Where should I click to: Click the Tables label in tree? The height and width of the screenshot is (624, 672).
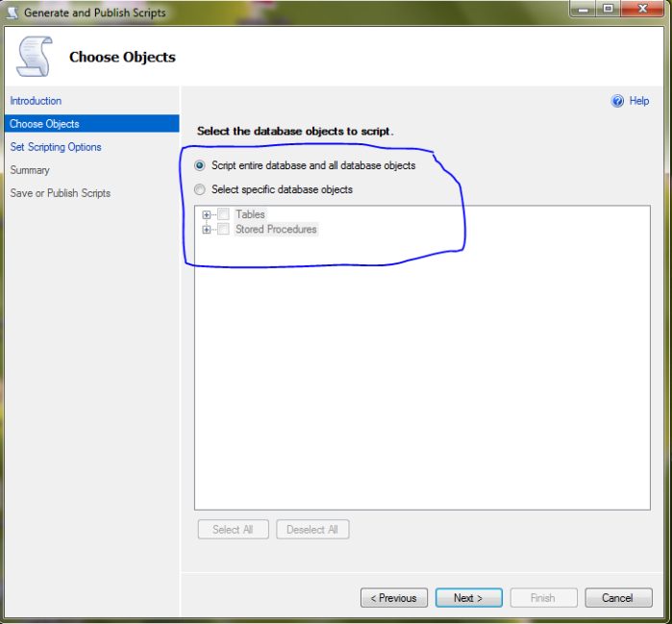tap(250, 214)
